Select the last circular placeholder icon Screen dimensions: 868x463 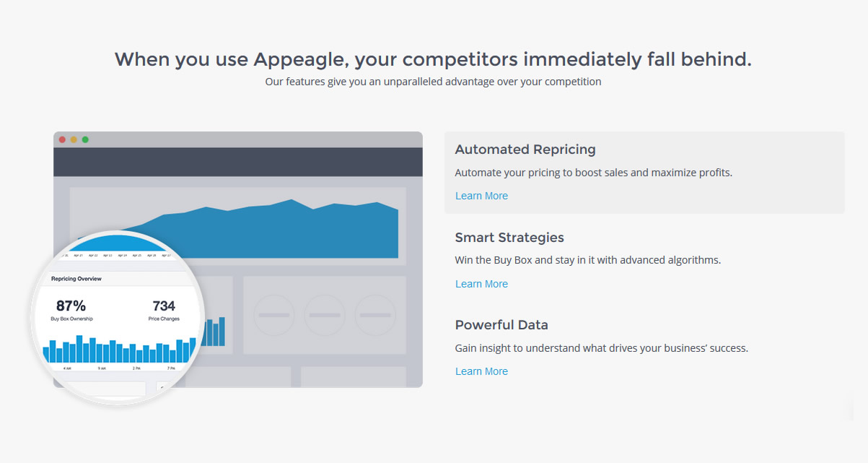(x=375, y=315)
